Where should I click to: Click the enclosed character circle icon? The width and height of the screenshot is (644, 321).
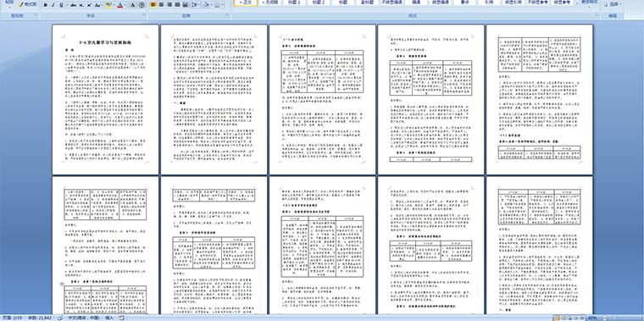coord(142,5)
